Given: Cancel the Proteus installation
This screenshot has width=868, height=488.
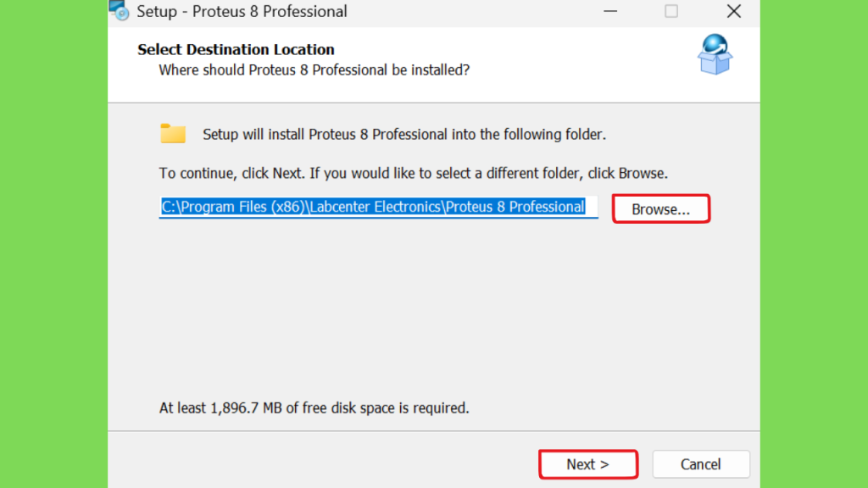Looking at the screenshot, I should pyautogui.click(x=701, y=464).
